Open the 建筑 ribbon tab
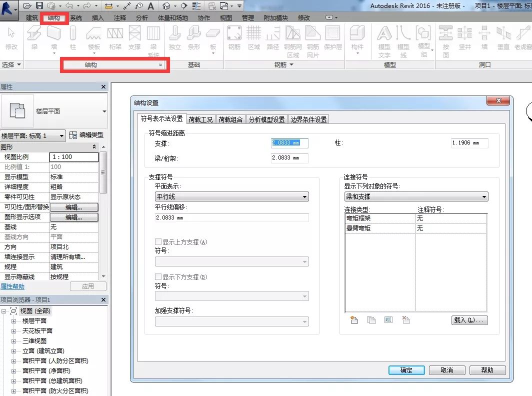The image size is (532, 396). pos(32,17)
